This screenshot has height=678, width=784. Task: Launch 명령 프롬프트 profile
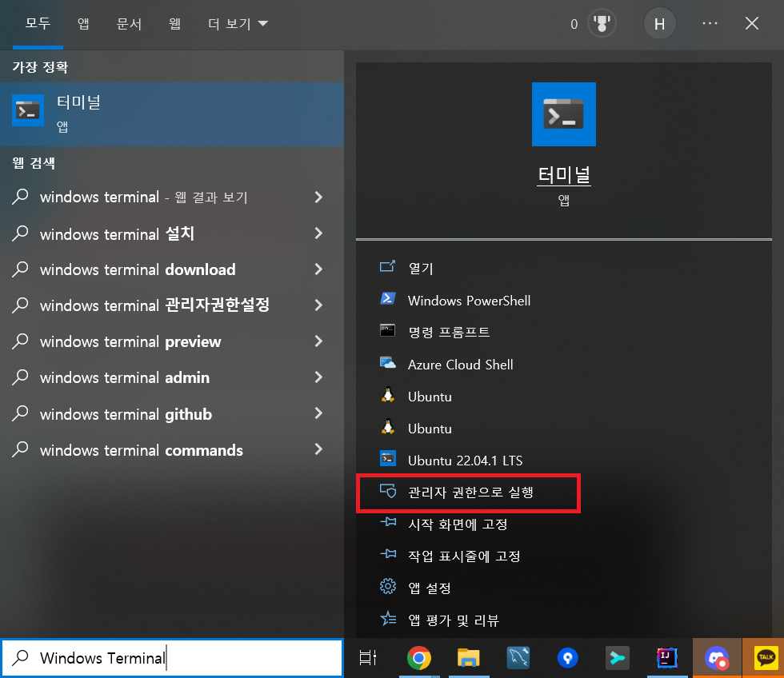[449, 333]
